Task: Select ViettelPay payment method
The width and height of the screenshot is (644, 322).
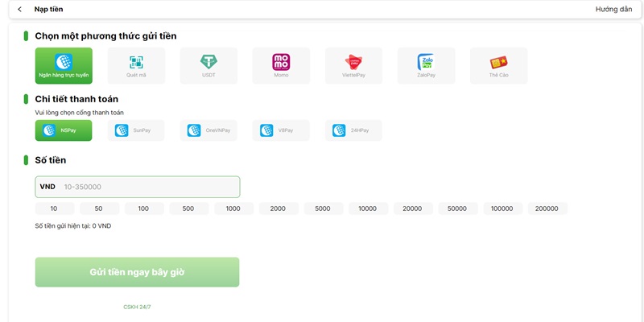Action: (x=353, y=65)
